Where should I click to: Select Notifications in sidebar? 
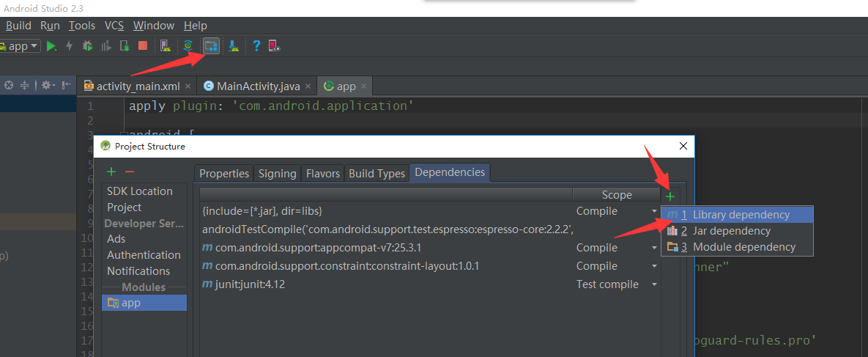point(138,271)
